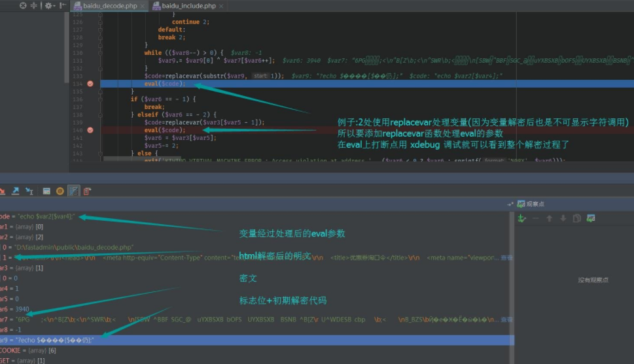Click the copy watch icon in watches toolbar
This screenshot has height=364, width=634.
coord(576,218)
